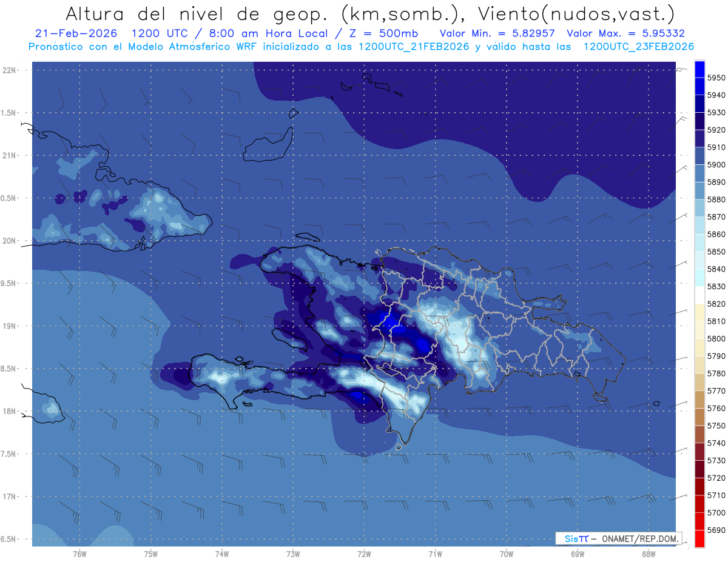The height and width of the screenshot is (562, 728).
Task: Click the legend value '5850'
Action: tap(716, 252)
